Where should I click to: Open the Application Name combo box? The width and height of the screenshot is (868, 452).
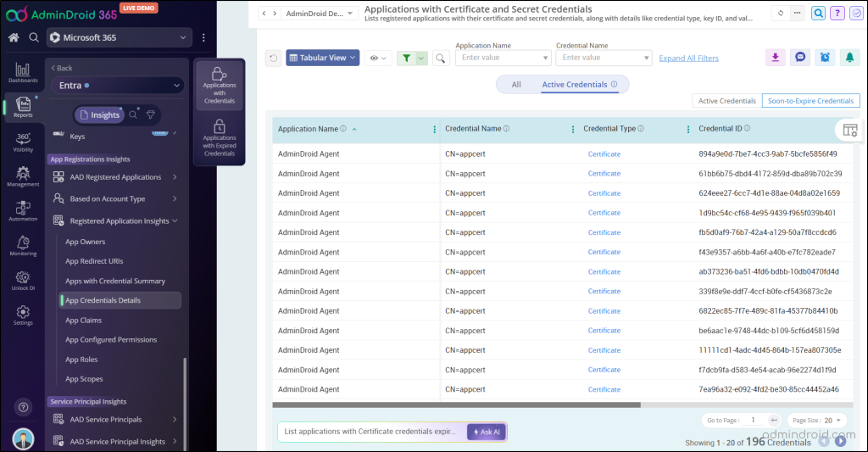point(503,58)
